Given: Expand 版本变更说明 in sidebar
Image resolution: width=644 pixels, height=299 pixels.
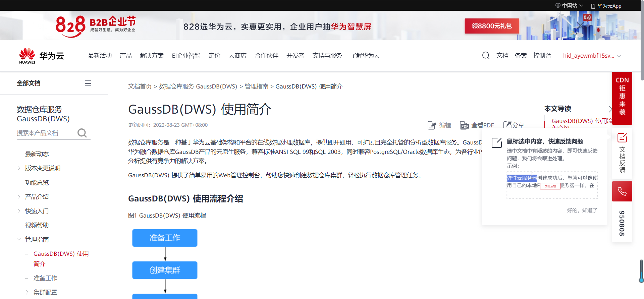Looking at the screenshot, I should point(19,168).
